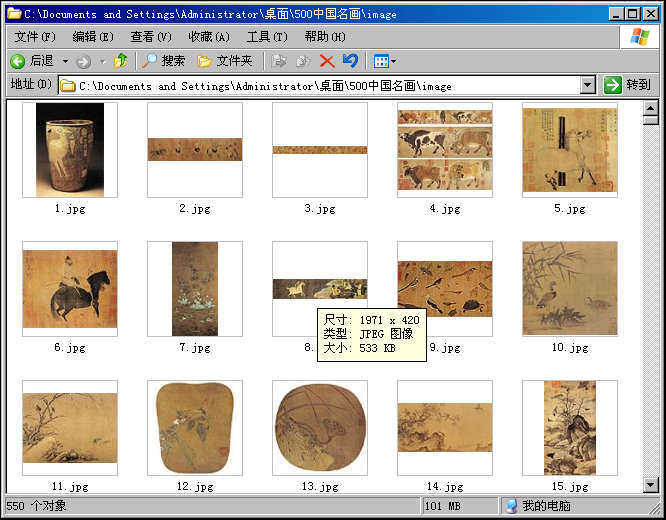
Task: Click the Windows flag logo
Action: pos(640,37)
